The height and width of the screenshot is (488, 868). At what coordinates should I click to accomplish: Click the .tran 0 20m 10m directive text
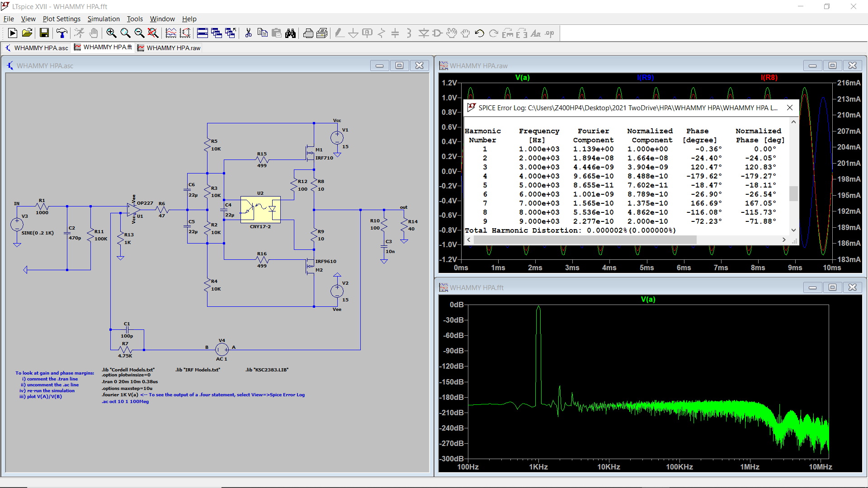point(130,382)
